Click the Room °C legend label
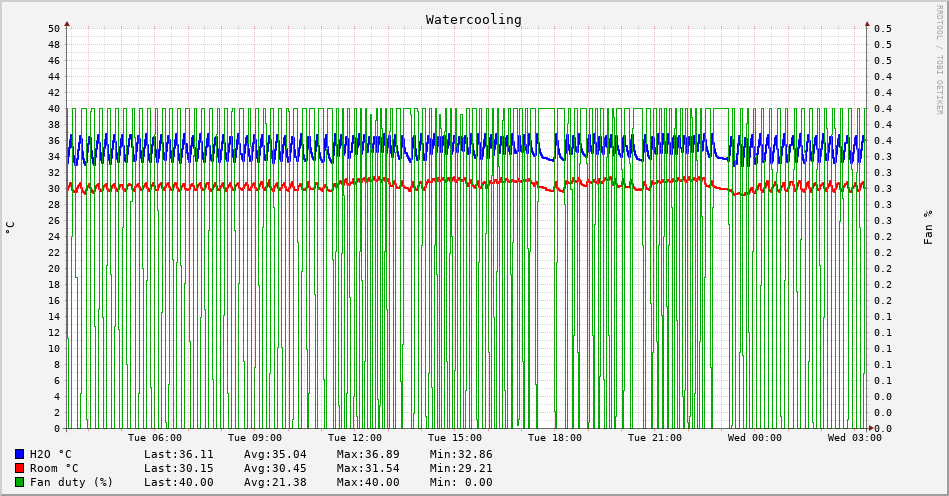This screenshot has height=496, width=949. 54,468
